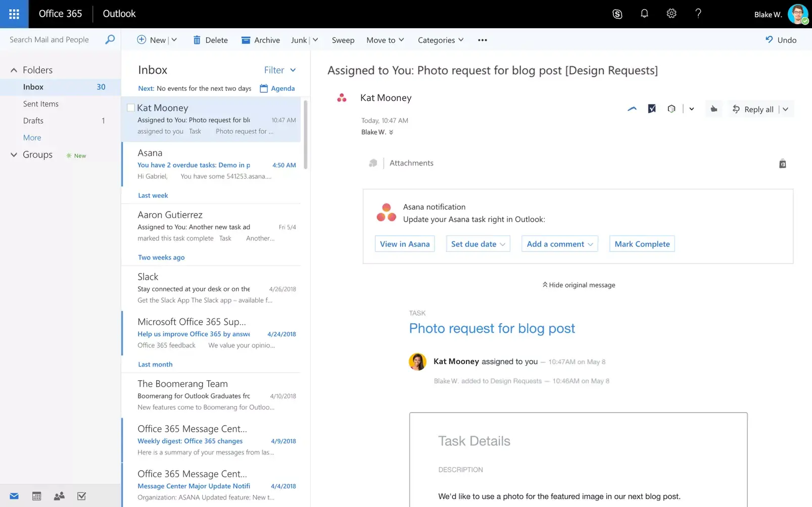Click the Like thumbs-up on the message
812x507 pixels.
(713, 109)
